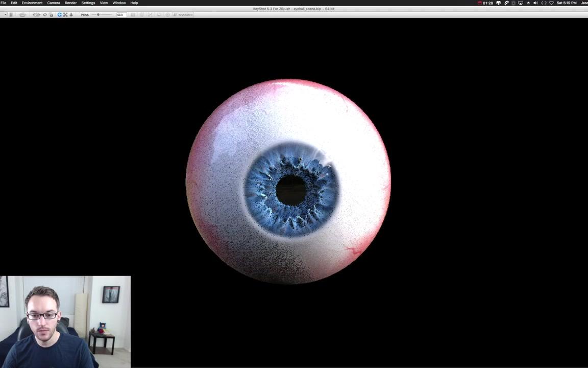
Task: Open the Help menu
Action: [x=134, y=3]
